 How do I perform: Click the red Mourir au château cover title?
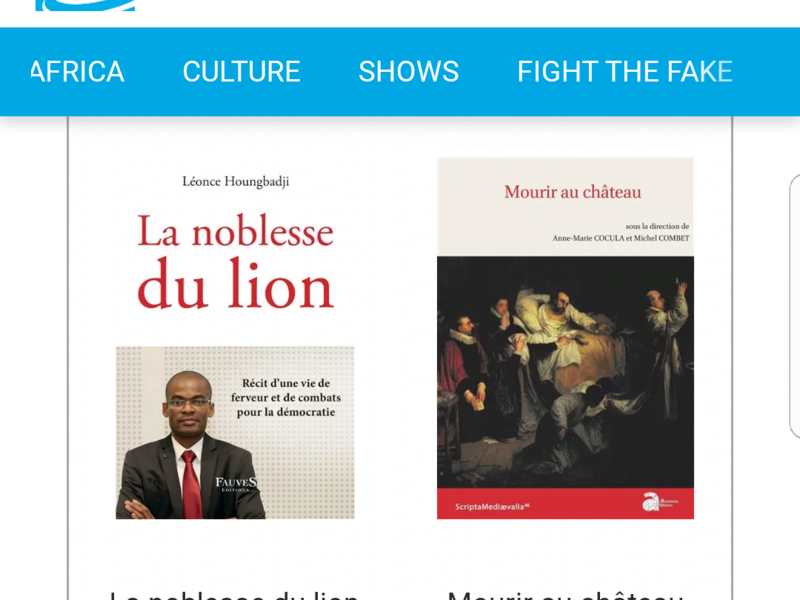coord(572,192)
